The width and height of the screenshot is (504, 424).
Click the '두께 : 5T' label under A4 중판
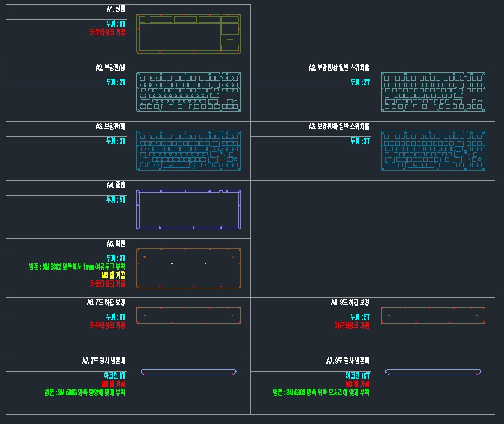116,200
